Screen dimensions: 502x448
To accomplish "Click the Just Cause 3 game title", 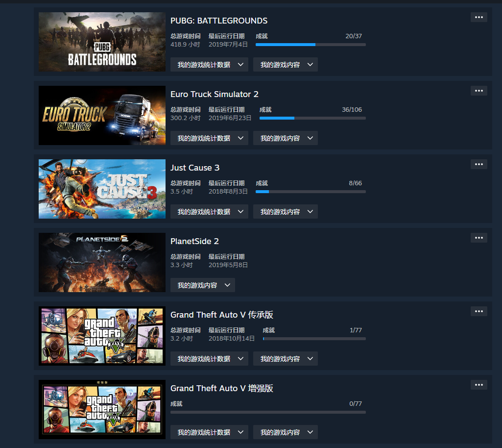I will (x=194, y=168).
